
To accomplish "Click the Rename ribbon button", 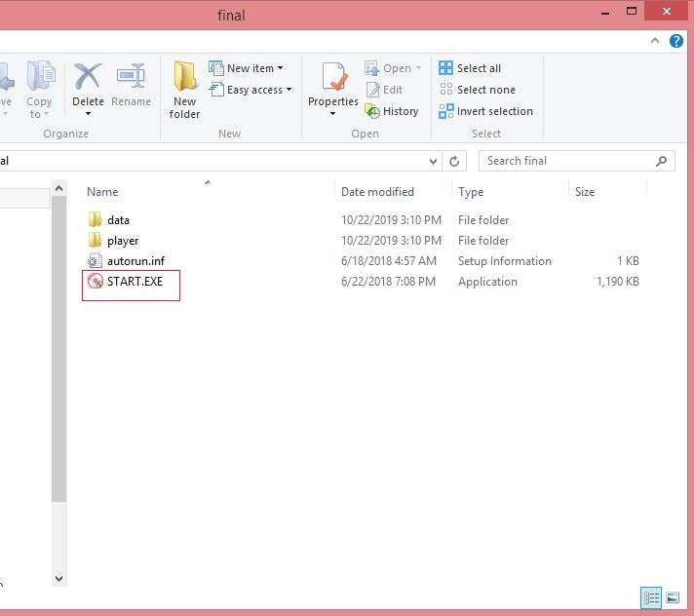I will pyautogui.click(x=131, y=85).
